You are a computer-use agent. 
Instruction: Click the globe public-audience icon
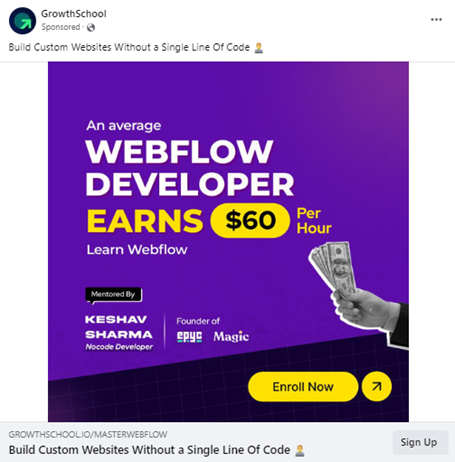click(x=91, y=28)
